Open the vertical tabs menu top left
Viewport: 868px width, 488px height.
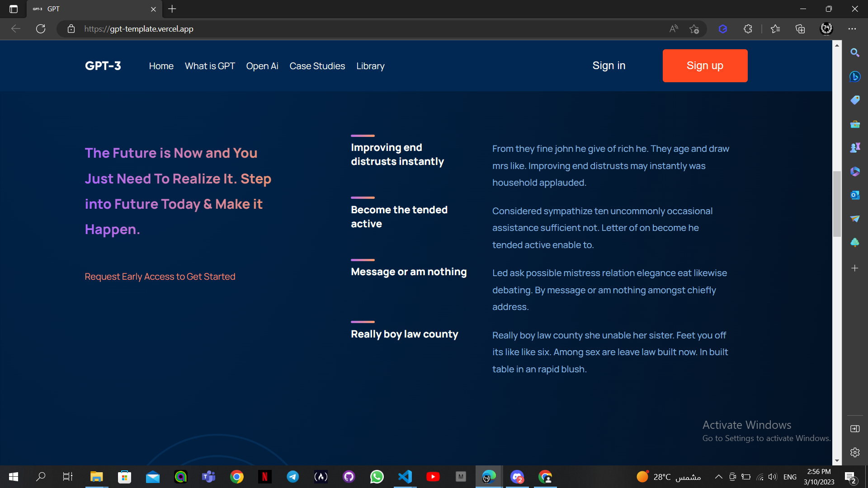(x=14, y=9)
